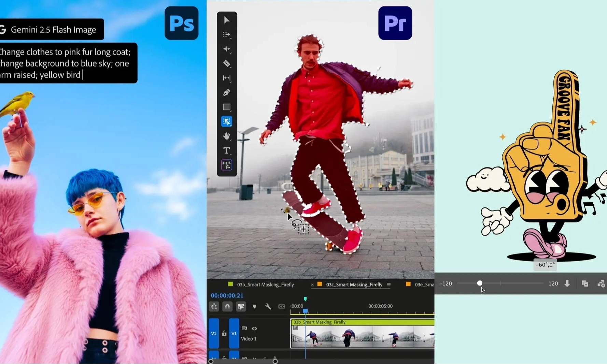Screen dimensions: 607x364
Task: Open the 03c_Smart Masking_Firefly hamburger menu
Action: pos(389,285)
